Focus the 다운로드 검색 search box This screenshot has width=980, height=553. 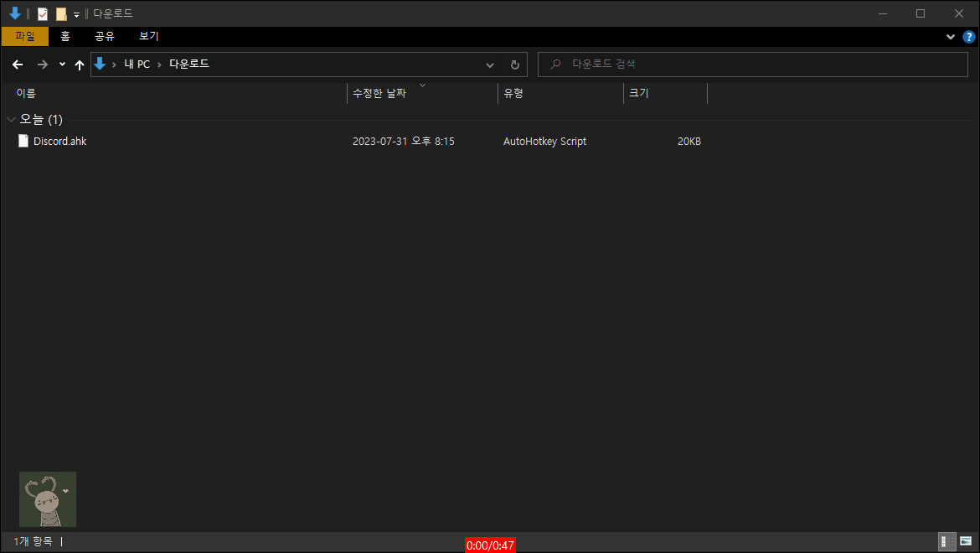pyautogui.click(x=752, y=64)
